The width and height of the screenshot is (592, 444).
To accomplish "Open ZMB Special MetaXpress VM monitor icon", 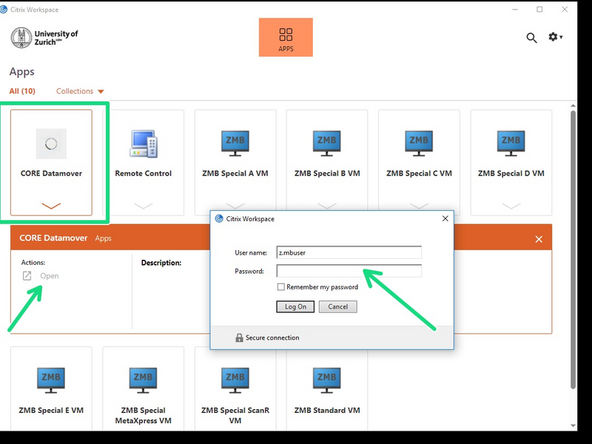I will point(143,380).
